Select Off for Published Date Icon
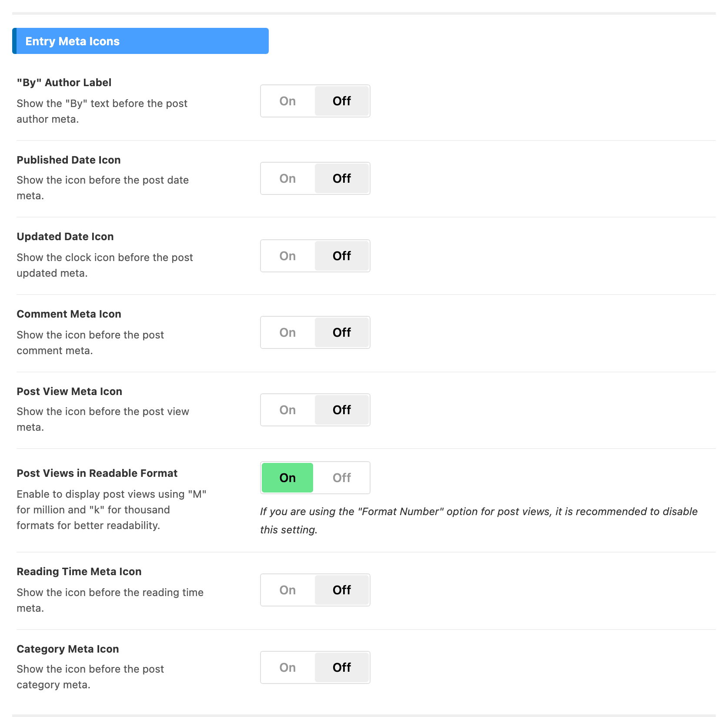This screenshot has width=728, height=717. pyautogui.click(x=342, y=178)
